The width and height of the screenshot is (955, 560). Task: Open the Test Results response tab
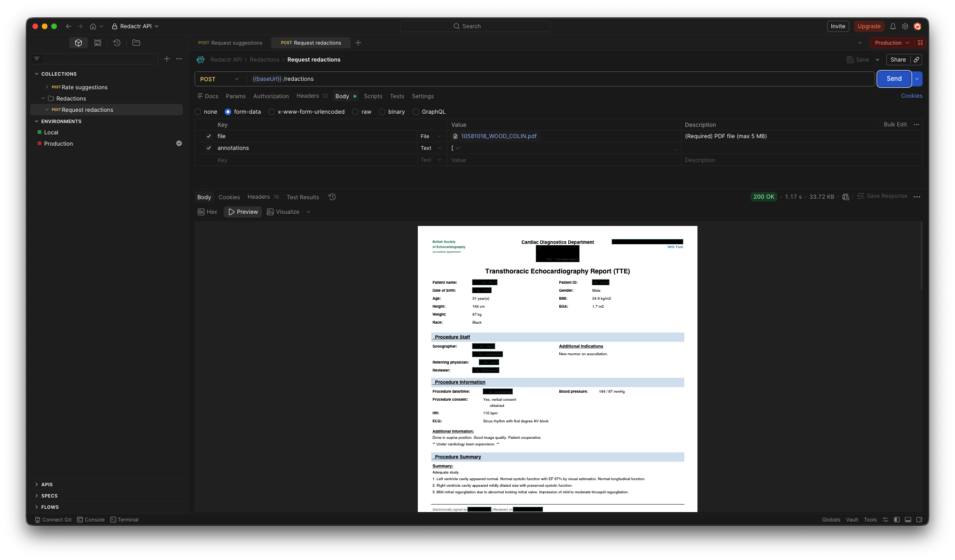coord(303,197)
